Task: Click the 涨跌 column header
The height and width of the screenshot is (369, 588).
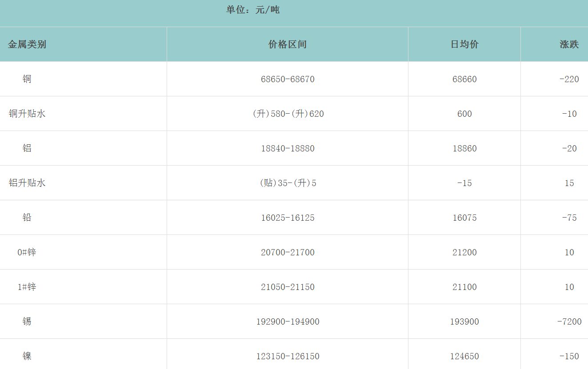Action: (x=569, y=44)
